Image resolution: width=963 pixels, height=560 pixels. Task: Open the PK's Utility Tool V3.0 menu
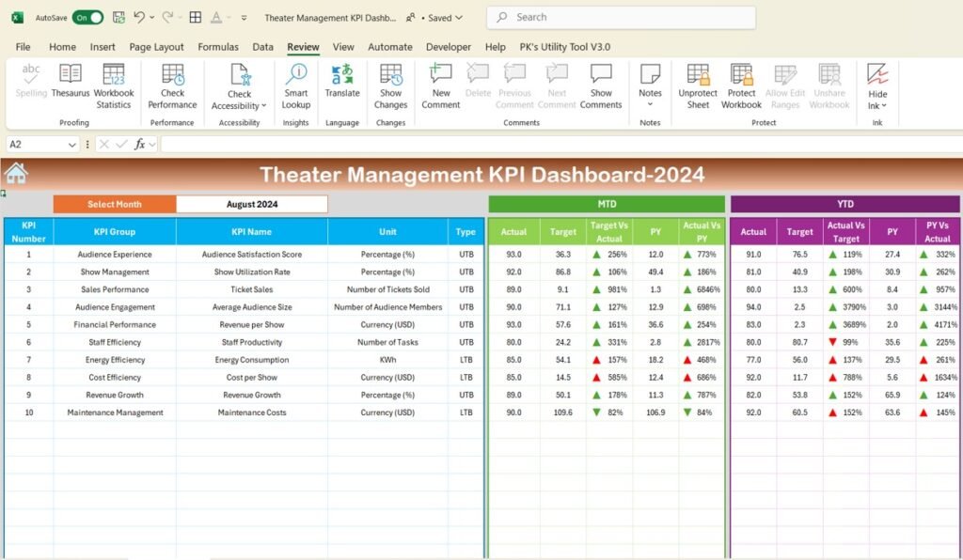tap(564, 46)
